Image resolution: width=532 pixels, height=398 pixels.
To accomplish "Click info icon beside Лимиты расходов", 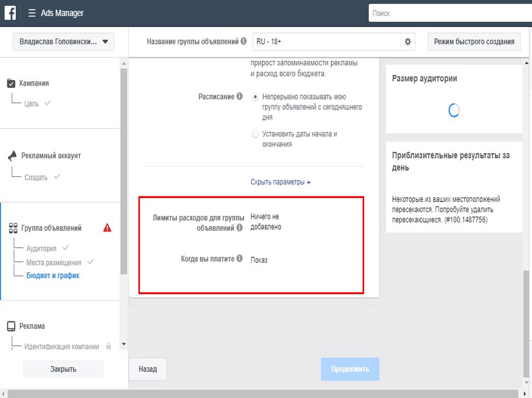I will pyautogui.click(x=239, y=228).
